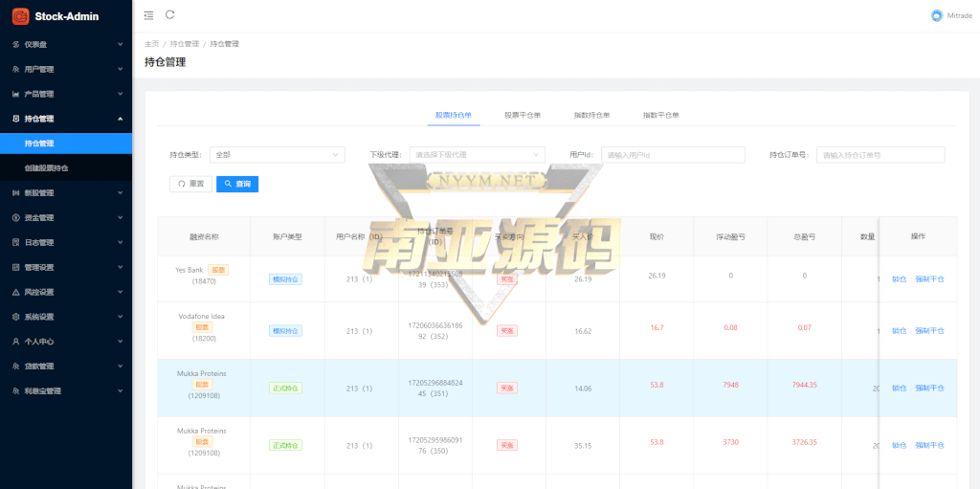Open the 下级代理 select dropdown
980x489 pixels.
(x=477, y=154)
